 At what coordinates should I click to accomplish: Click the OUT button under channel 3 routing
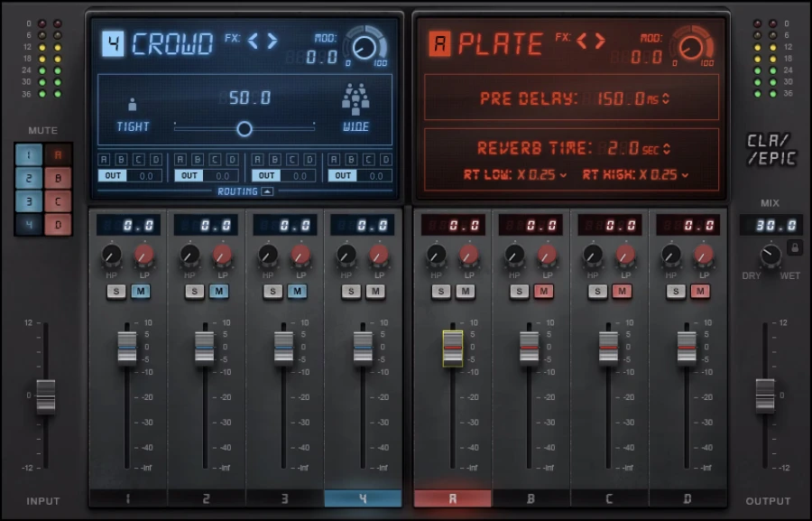click(x=266, y=176)
